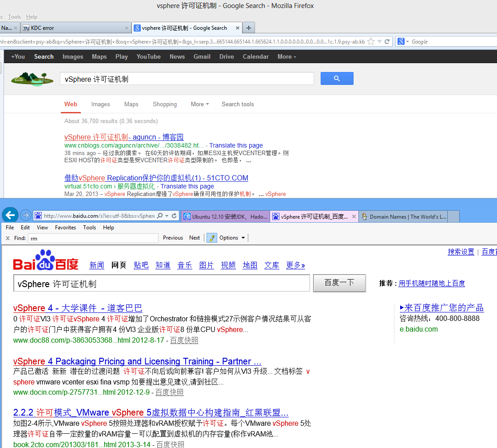Open a new Firefox tab with plus button

point(249,28)
